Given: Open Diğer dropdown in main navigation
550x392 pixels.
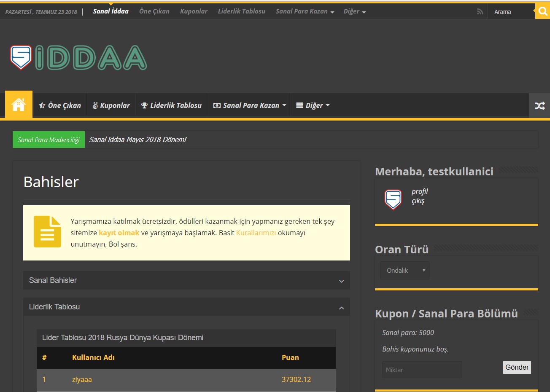Looking at the screenshot, I should click(313, 105).
